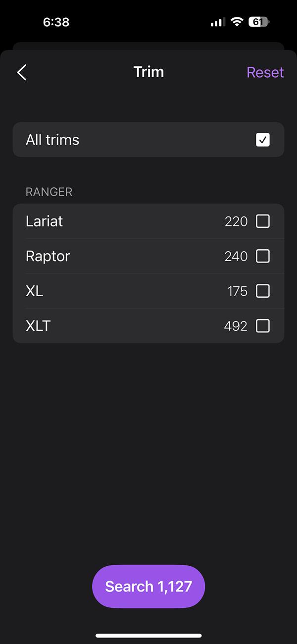
Task: Enable the Raptor trim checkbox
Action: click(x=263, y=256)
